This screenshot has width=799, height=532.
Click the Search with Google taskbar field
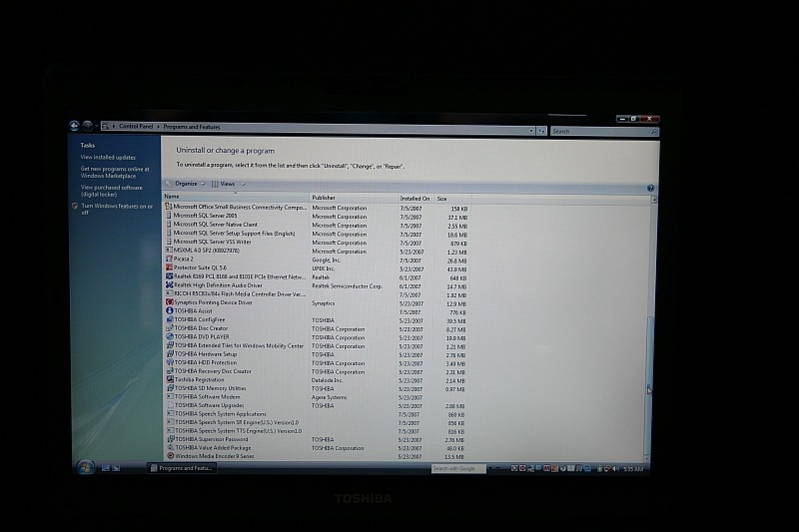click(x=458, y=468)
